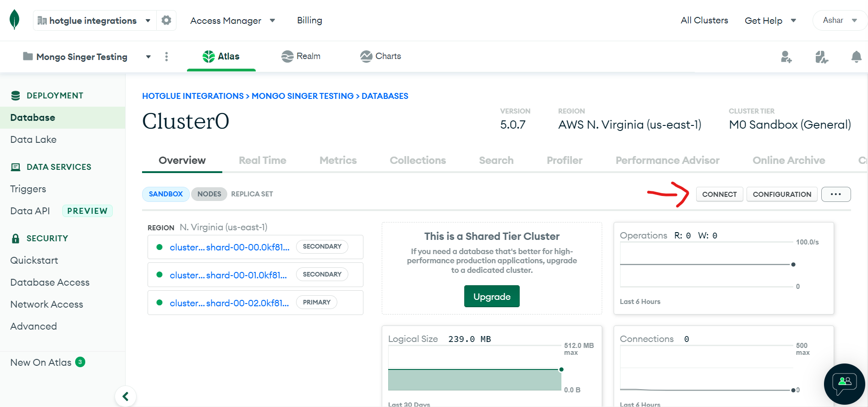Open cluster more options ellipsis button
This screenshot has height=407, width=868.
pyautogui.click(x=836, y=194)
